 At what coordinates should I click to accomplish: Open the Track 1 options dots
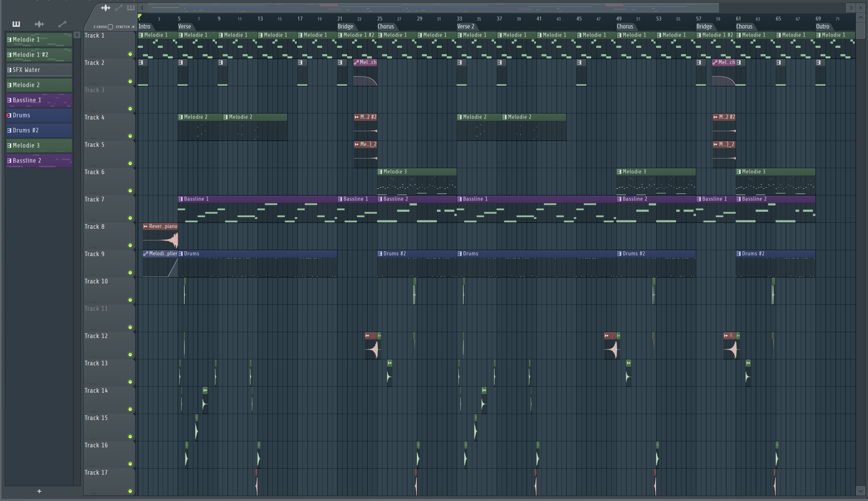pos(93,56)
